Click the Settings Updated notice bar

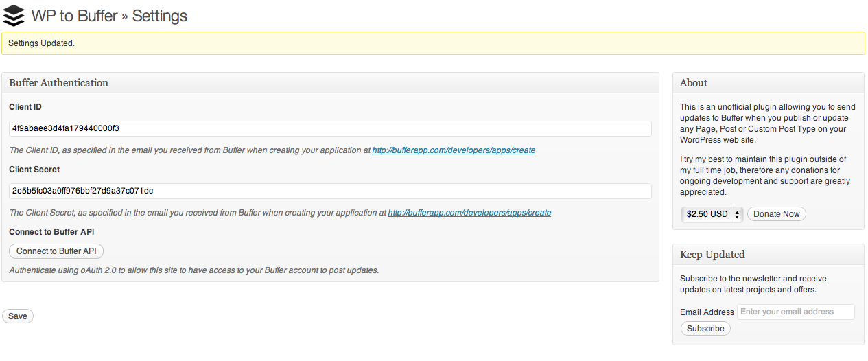pos(432,43)
